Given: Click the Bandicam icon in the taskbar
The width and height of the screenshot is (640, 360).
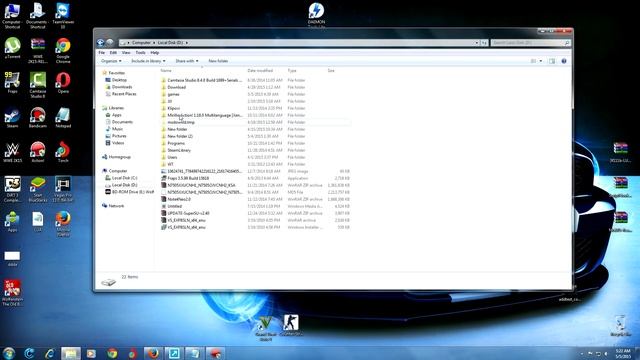Looking at the screenshot, I should [215, 353].
